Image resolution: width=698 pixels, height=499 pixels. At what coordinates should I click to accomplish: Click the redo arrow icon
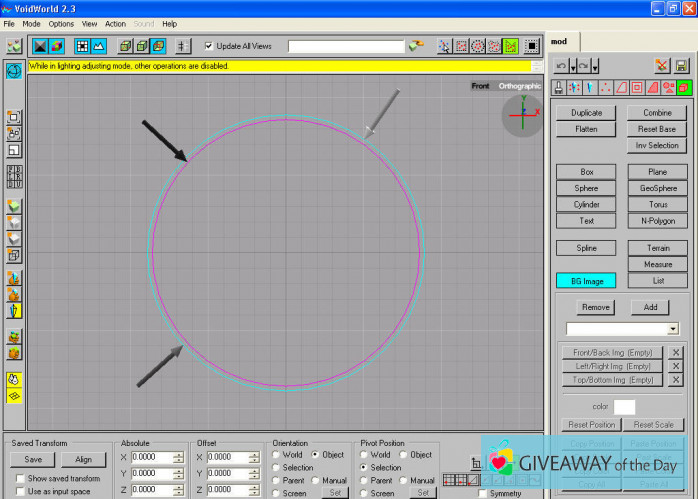point(583,66)
